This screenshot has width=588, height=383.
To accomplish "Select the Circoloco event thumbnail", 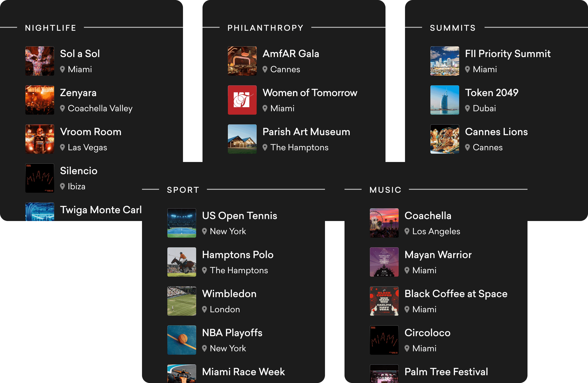I will (x=384, y=340).
